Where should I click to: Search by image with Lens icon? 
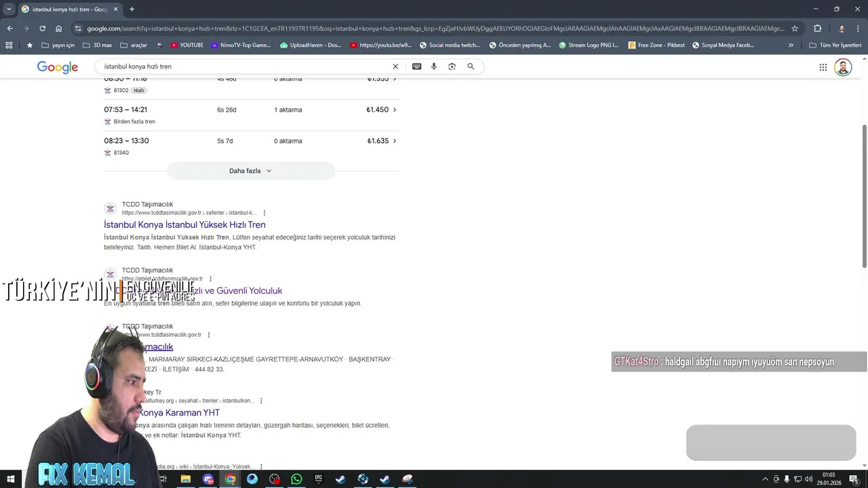click(452, 66)
